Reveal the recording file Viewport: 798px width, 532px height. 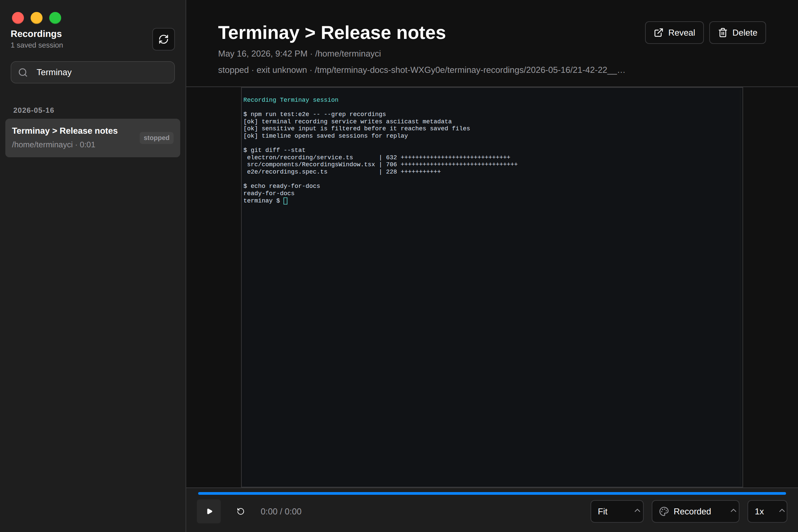coord(674,33)
